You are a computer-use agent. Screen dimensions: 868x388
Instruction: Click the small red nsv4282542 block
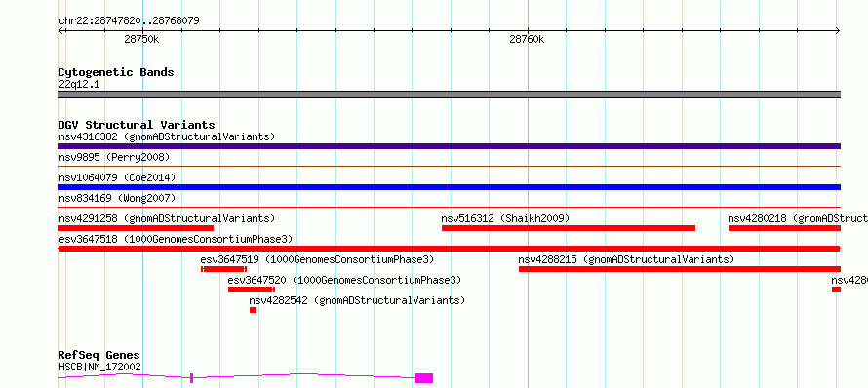tap(253, 310)
